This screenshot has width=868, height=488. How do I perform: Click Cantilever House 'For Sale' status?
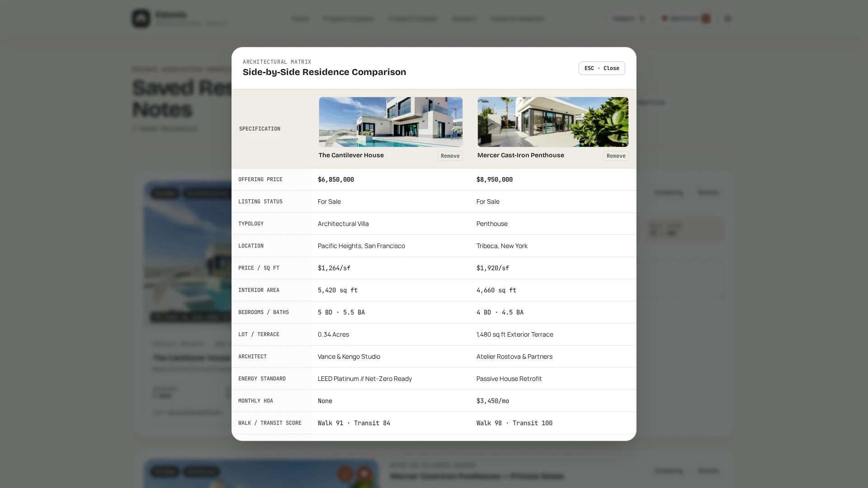pyautogui.click(x=329, y=202)
